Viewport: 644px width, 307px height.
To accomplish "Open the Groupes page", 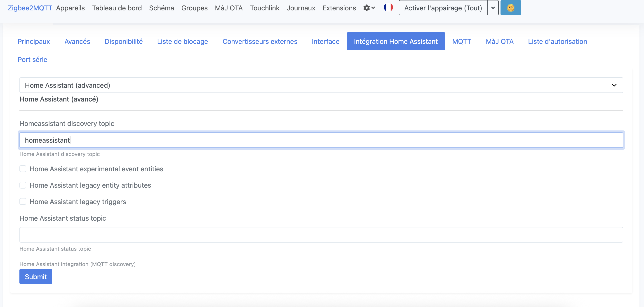I will [194, 8].
